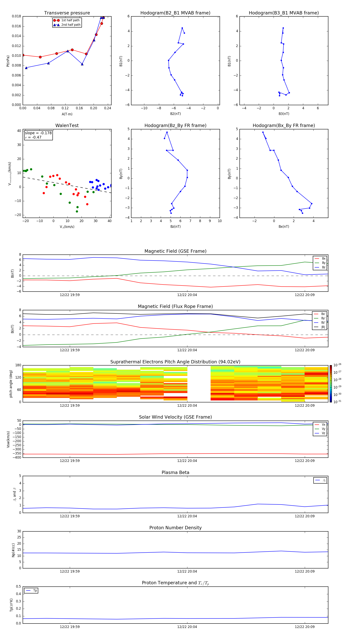Click the "Proton Number Density" title
This screenshot has height=644, width=351.
pyautogui.click(x=175, y=528)
